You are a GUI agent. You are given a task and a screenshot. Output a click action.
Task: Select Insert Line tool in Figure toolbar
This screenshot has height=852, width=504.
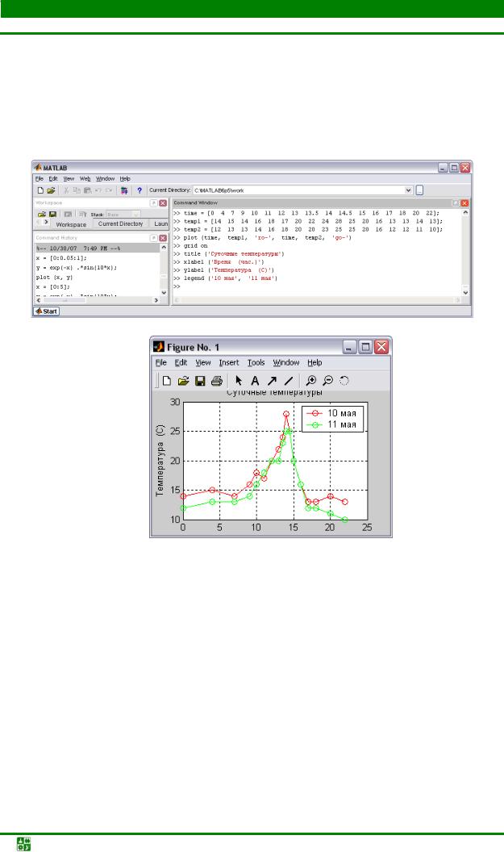(x=289, y=381)
